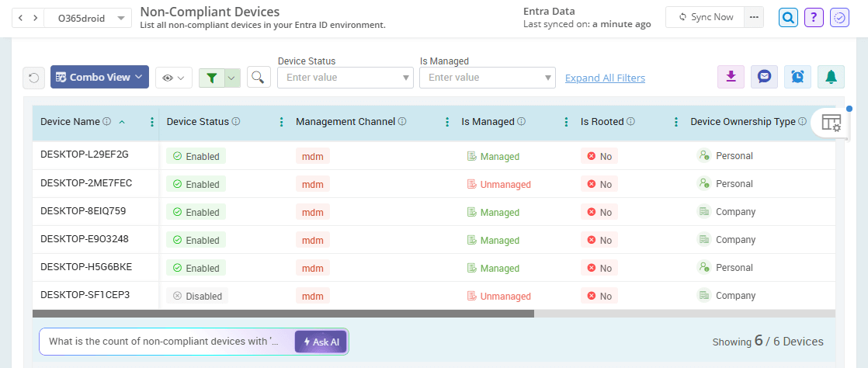
Task: Click Device Status header info icon
Action: [x=236, y=122]
